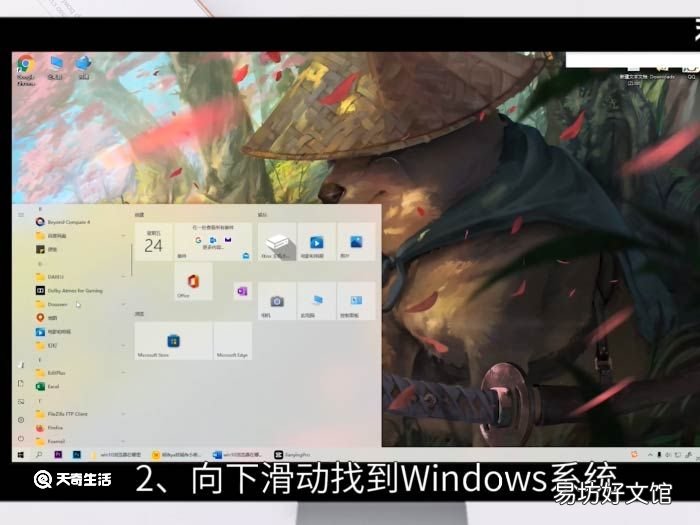Click the taskbar search magnifier icon

click(x=39, y=455)
